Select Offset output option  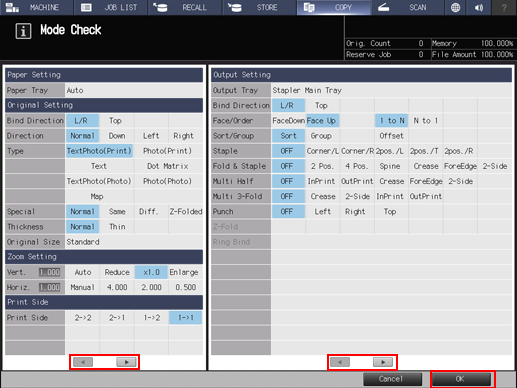click(391, 136)
